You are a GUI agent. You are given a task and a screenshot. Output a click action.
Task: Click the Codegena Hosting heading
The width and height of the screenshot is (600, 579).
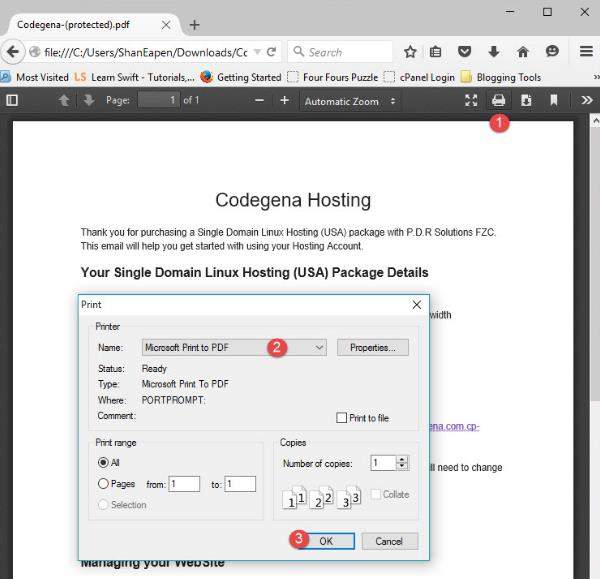click(293, 200)
